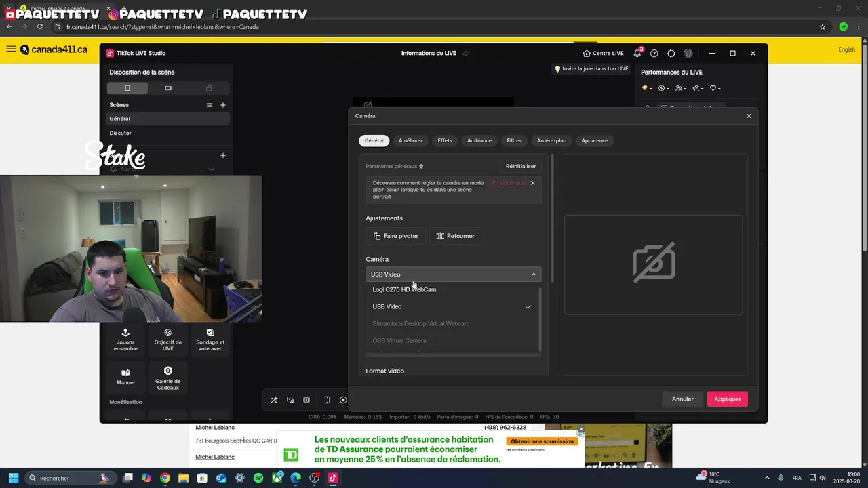This screenshot has height=488, width=868.
Task: Click the browser address bar
Action: [x=434, y=27]
